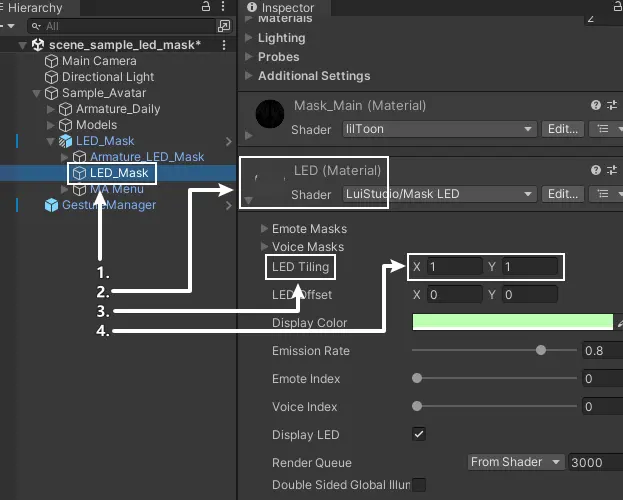623x500 pixels.
Task: Open scene_sample_led_mask options menu
Action: point(224,45)
